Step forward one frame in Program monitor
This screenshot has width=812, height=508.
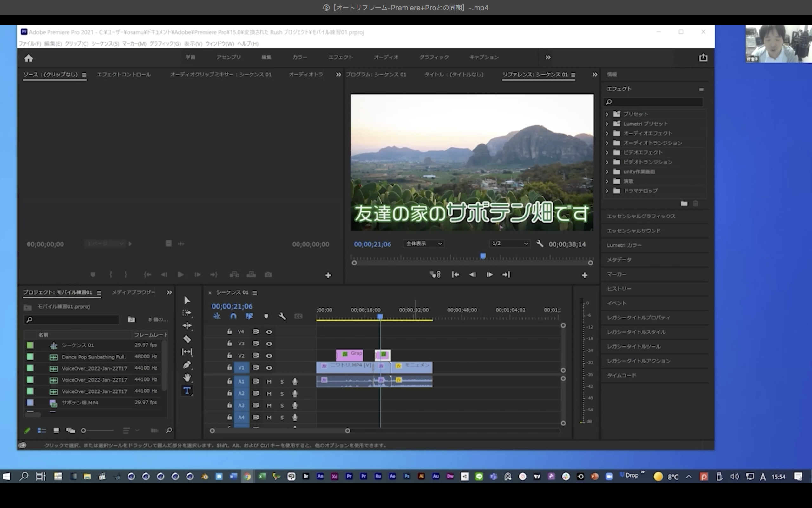coord(489,275)
